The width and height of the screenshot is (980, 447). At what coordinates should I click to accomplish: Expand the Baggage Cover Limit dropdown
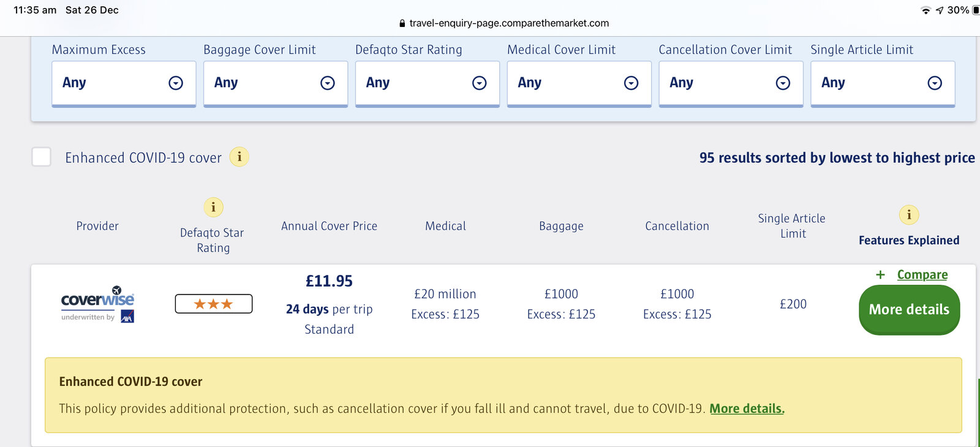(x=275, y=83)
